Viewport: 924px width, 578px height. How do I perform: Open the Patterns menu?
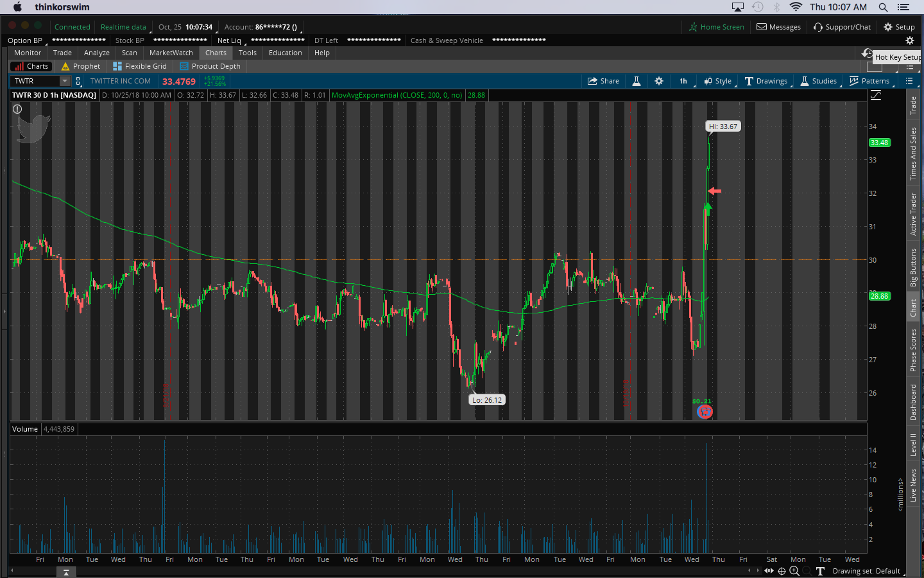pyautogui.click(x=869, y=81)
